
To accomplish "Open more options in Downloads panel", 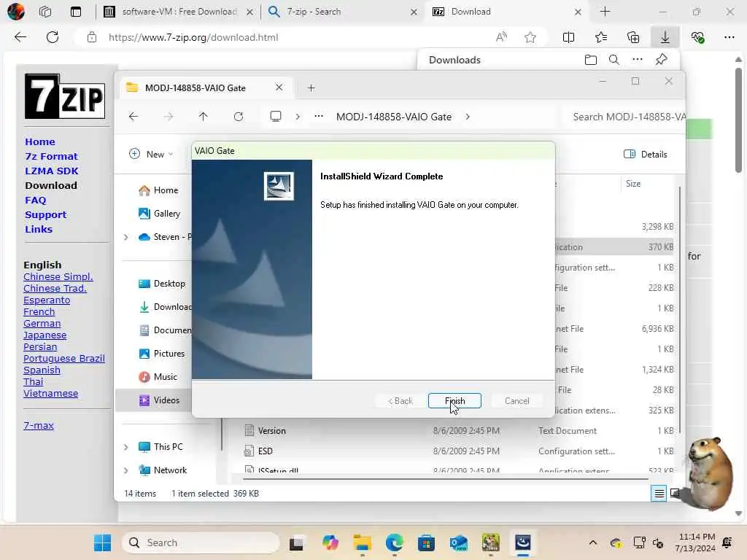I will 638,60.
